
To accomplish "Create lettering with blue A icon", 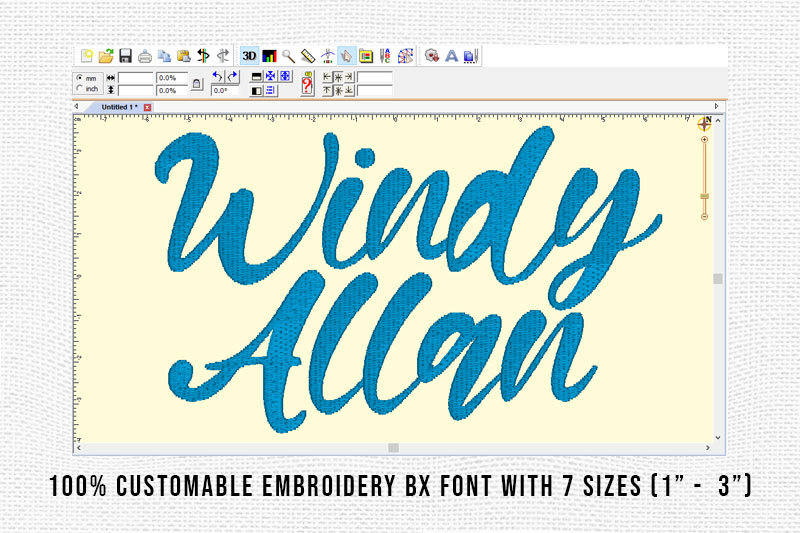I will [x=452, y=56].
